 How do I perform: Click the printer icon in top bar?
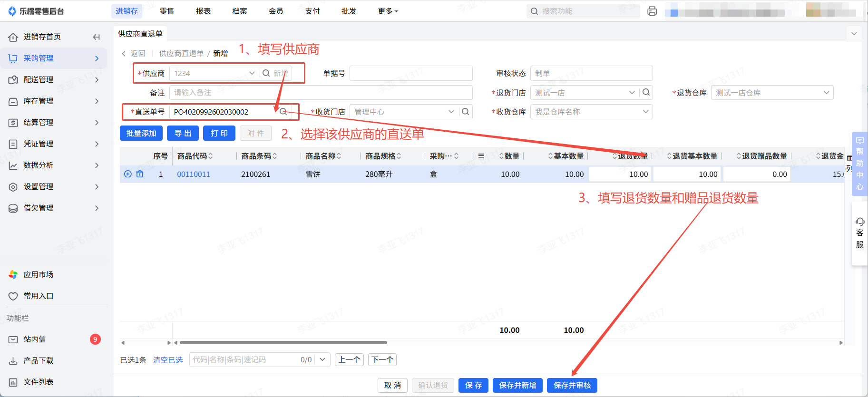[x=652, y=11]
